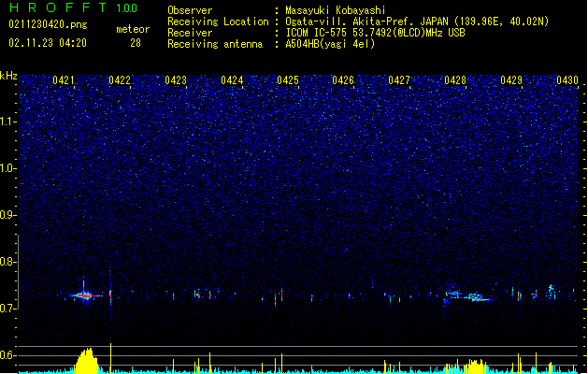Click the large yellow power peak near 0421

click(x=87, y=361)
